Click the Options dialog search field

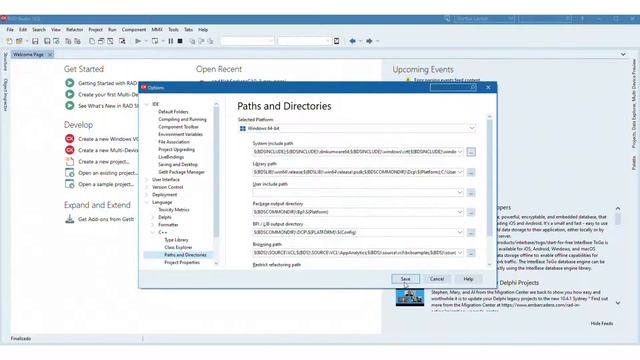tap(453, 87)
